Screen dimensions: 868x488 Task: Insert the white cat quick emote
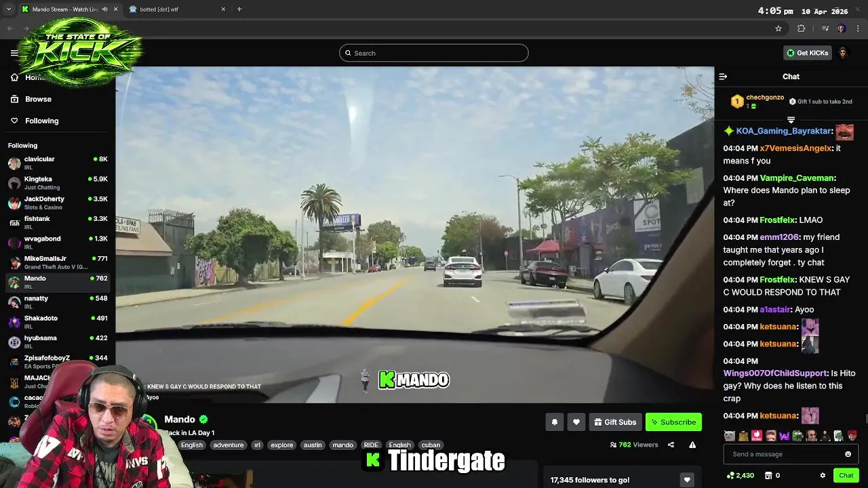point(729,436)
